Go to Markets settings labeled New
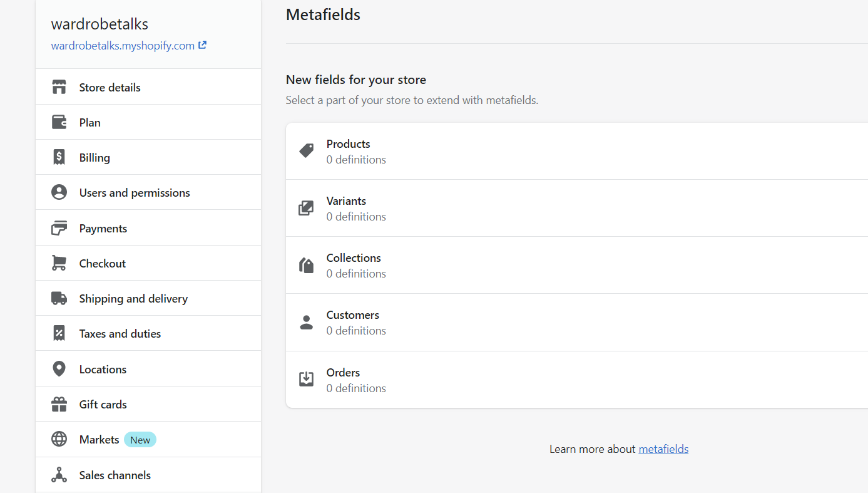 coord(148,439)
